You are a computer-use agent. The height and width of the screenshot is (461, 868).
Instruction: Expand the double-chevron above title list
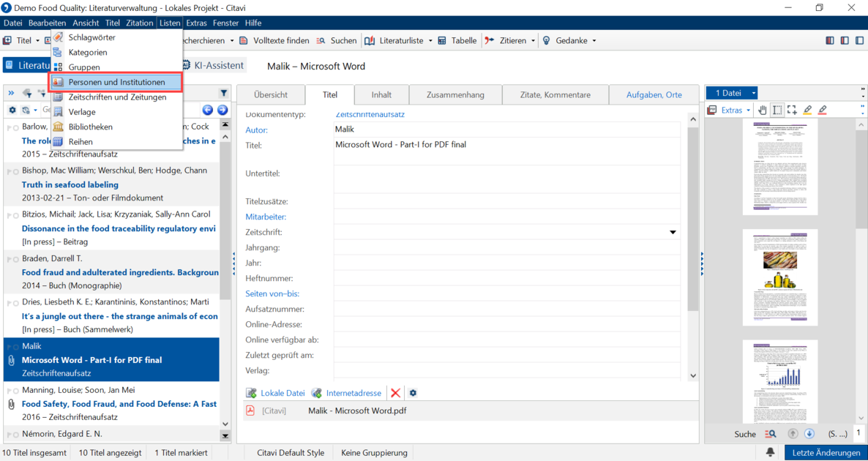pos(11,93)
